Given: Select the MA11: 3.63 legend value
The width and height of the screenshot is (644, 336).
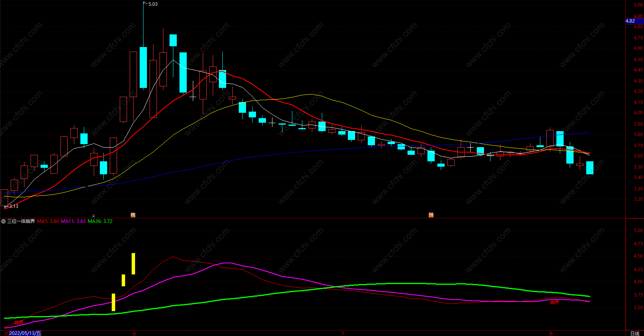Looking at the screenshot, I should 73,221.
